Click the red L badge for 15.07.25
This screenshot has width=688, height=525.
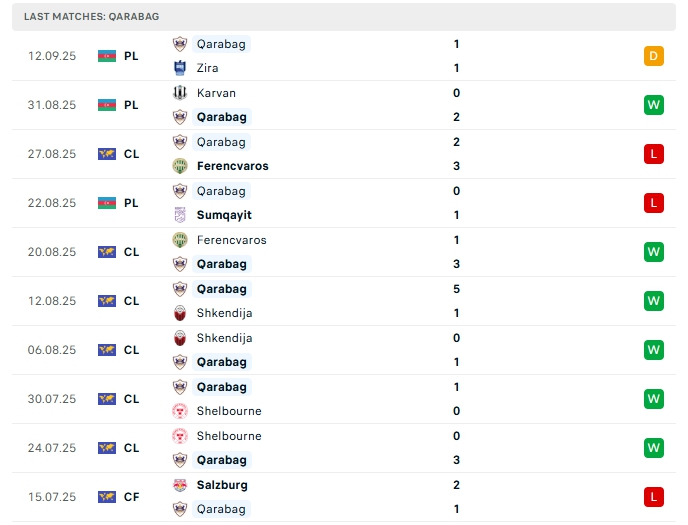coord(654,497)
